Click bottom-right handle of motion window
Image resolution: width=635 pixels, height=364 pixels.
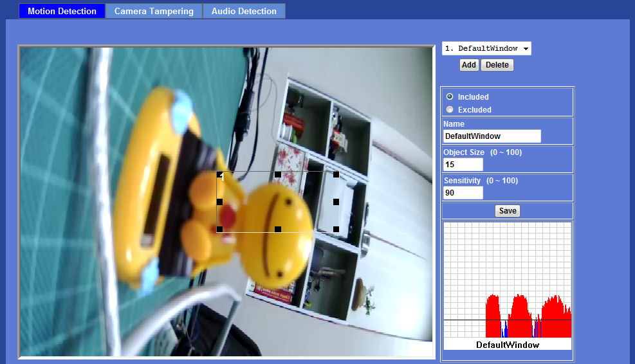[336, 229]
